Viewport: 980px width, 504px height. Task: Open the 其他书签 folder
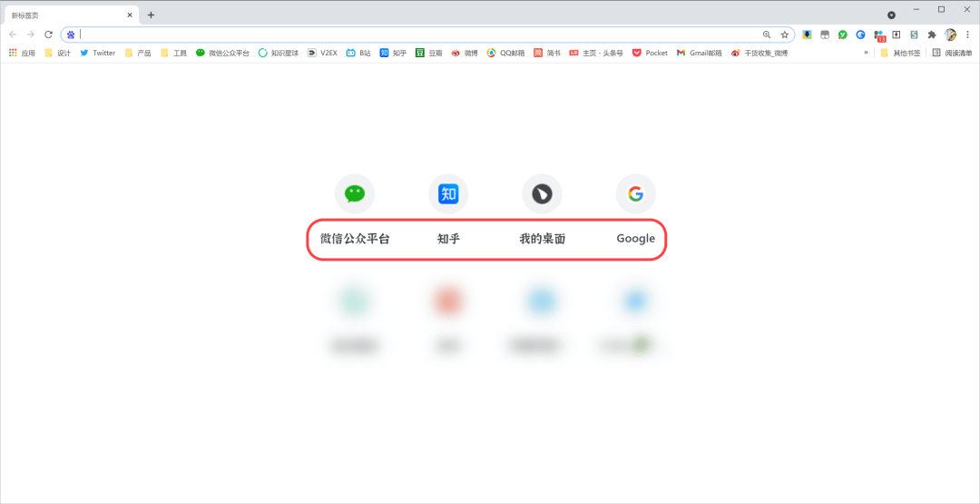[x=900, y=54]
